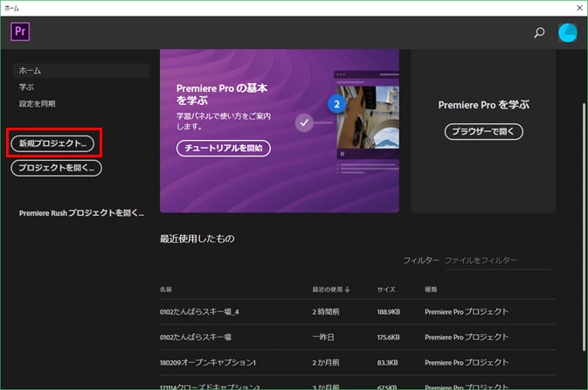588x390 pixels.
Task: Click the 最近使用したもの heading
Action: pos(197,239)
